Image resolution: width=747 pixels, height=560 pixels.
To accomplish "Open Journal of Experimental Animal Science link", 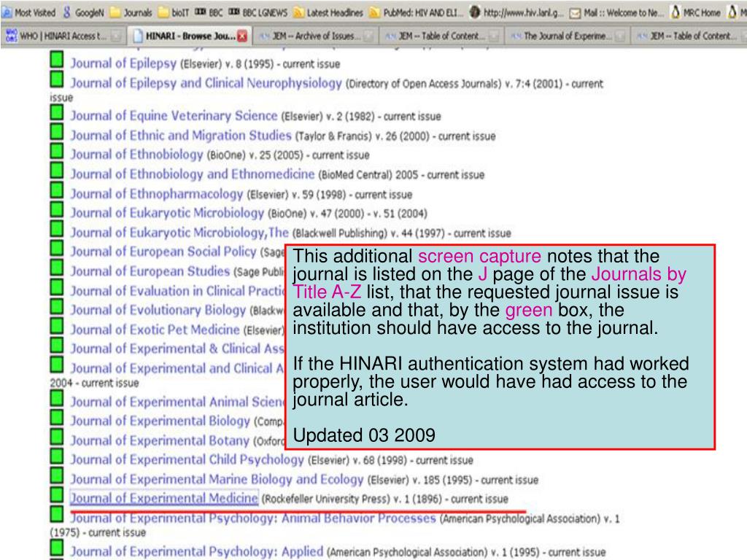I will coord(178,402).
